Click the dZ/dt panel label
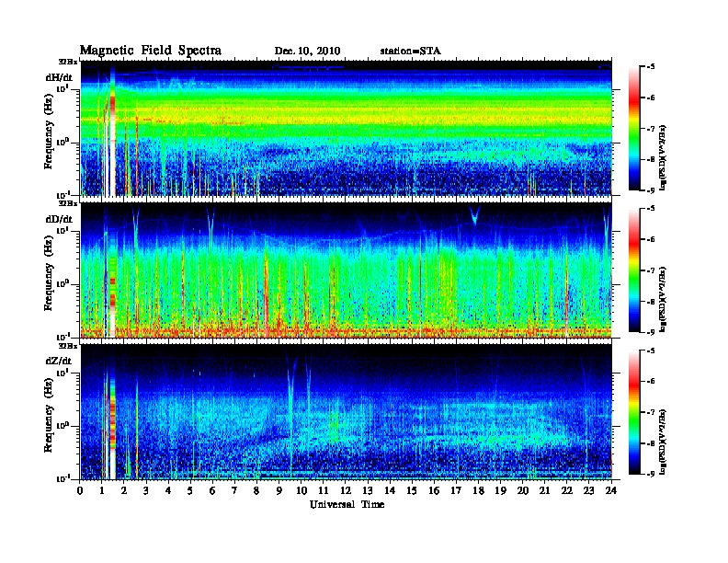The height and width of the screenshot is (563, 728). tap(59, 361)
